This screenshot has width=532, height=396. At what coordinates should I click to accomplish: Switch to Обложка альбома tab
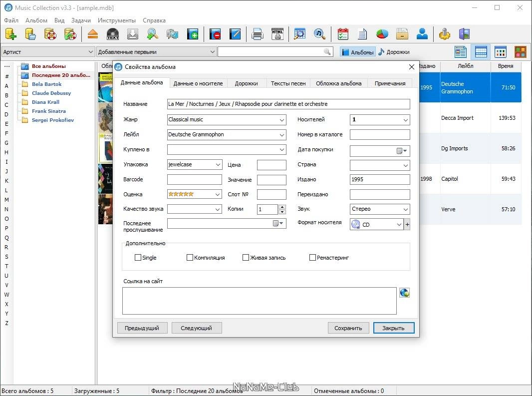338,83
